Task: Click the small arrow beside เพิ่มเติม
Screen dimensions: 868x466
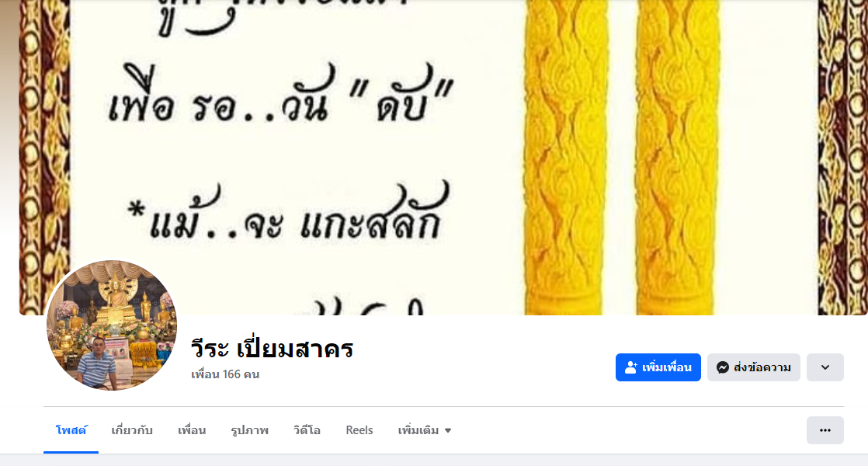Action: pos(448,430)
